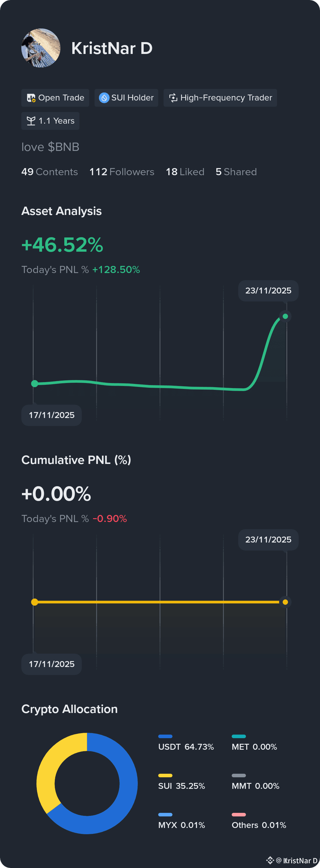Click the sprout icon beside 1.1 Years
Viewport: 320px width, 868px height.
(31, 121)
